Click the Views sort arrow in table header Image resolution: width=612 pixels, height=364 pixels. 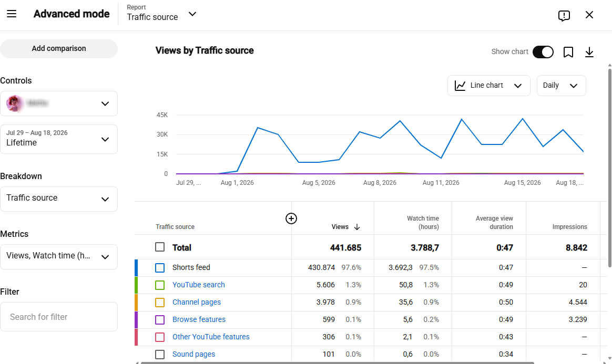[357, 227]
